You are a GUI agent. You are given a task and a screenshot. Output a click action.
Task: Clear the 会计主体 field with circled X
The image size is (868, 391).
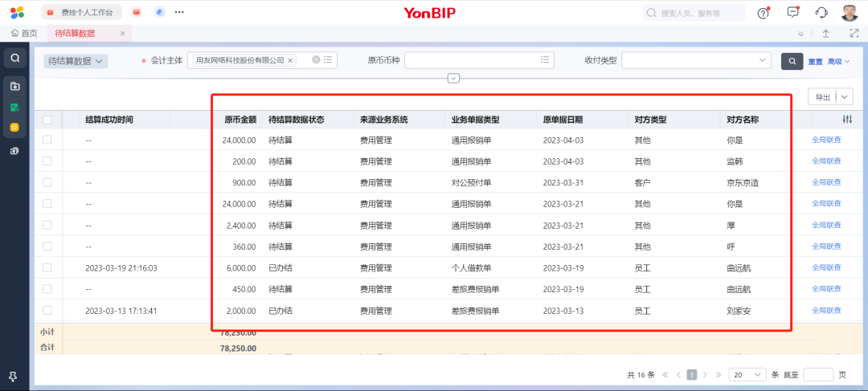click(x=316, y=59)
